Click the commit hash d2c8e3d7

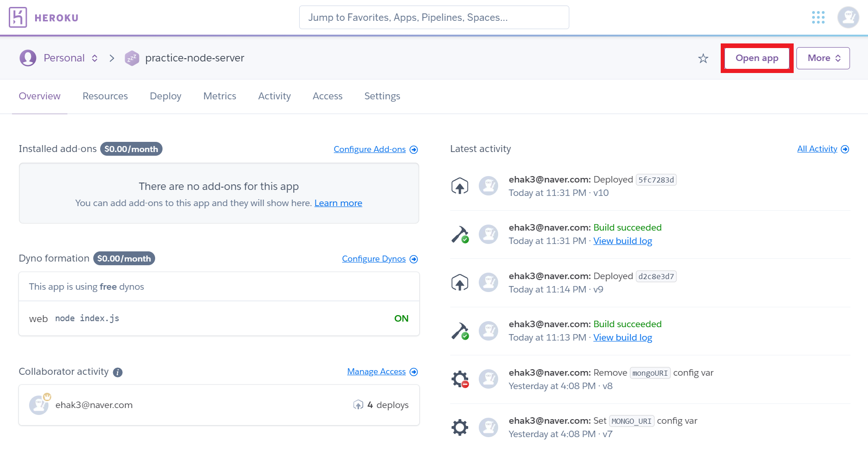(656, 276)
